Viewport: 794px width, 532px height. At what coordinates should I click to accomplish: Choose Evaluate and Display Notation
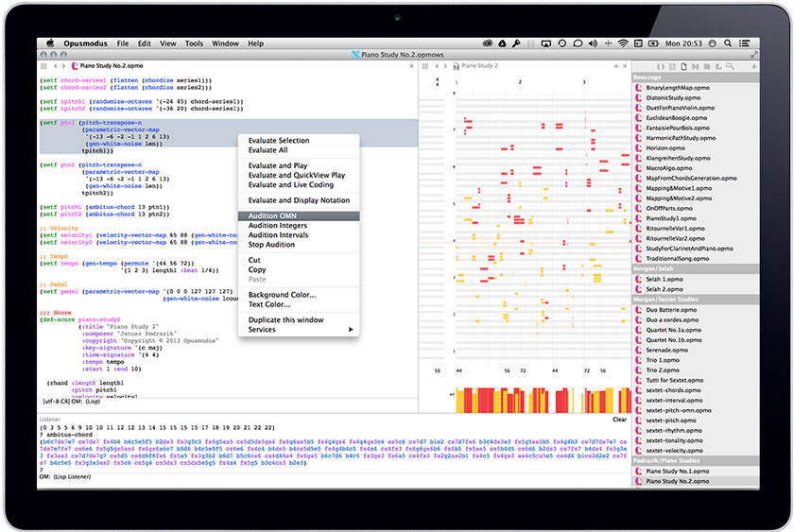pyautogui.click(x=299, y=200)
